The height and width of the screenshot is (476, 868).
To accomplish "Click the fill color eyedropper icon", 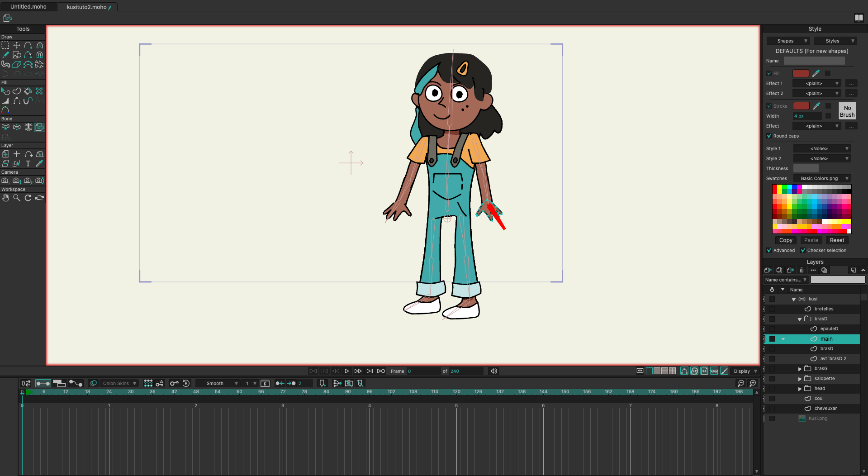I will click(816, 73).
